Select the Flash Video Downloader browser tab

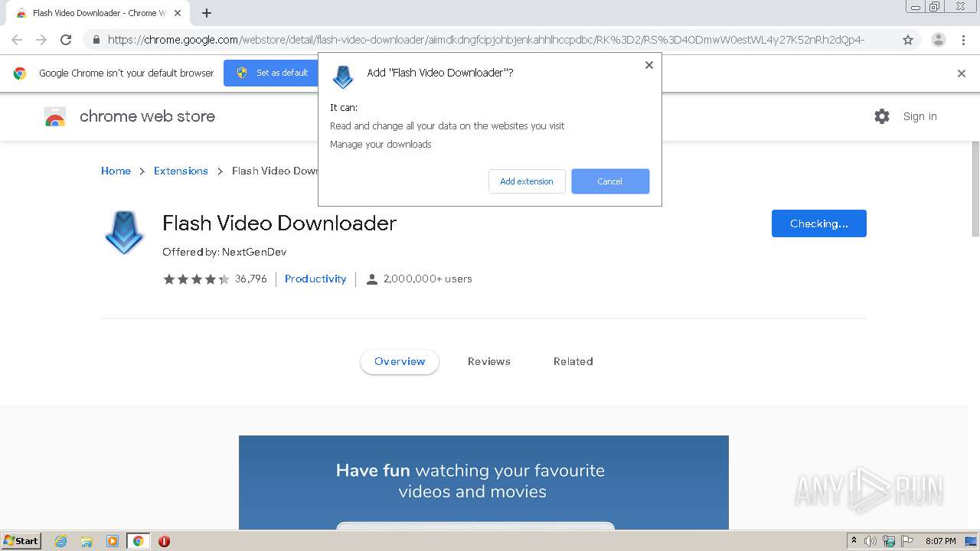click(98, 13)
